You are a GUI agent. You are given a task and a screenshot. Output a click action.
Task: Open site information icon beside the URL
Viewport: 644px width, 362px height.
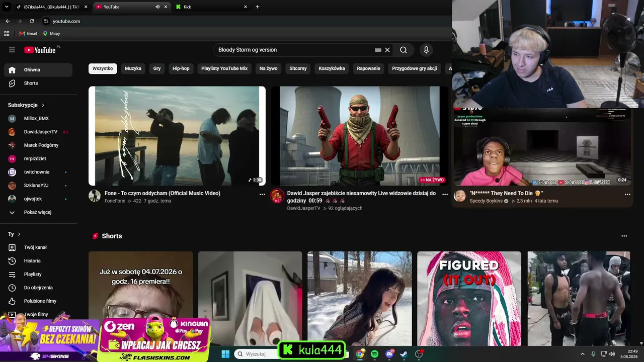46,21
